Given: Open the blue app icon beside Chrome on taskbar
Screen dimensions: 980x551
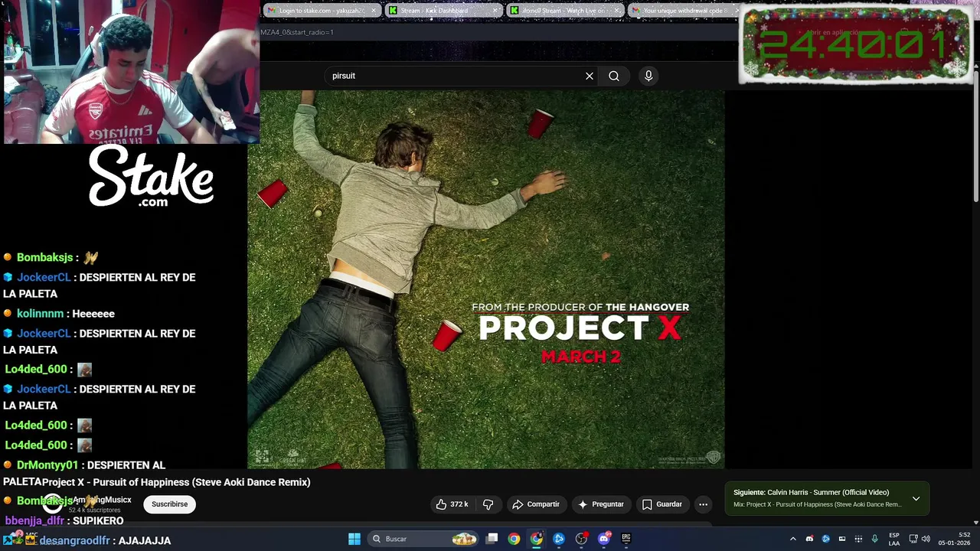Looking at the screenshot, I should 559,539.
